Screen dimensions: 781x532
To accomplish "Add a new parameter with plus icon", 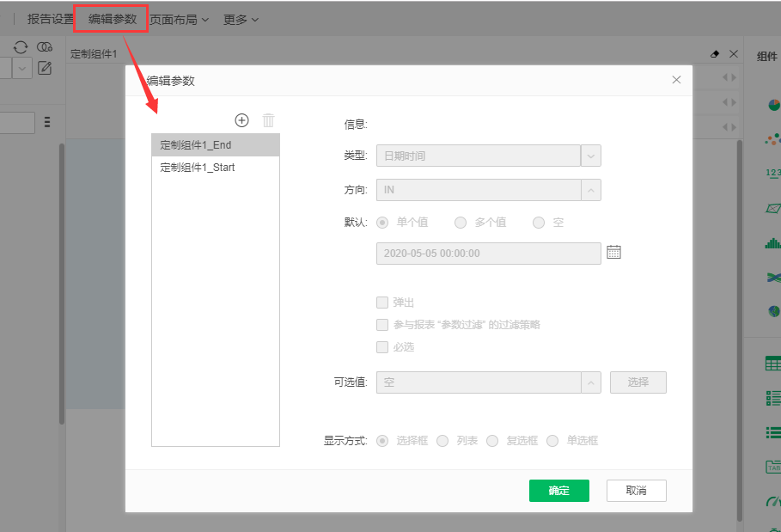I will click(x=241, y=120).
